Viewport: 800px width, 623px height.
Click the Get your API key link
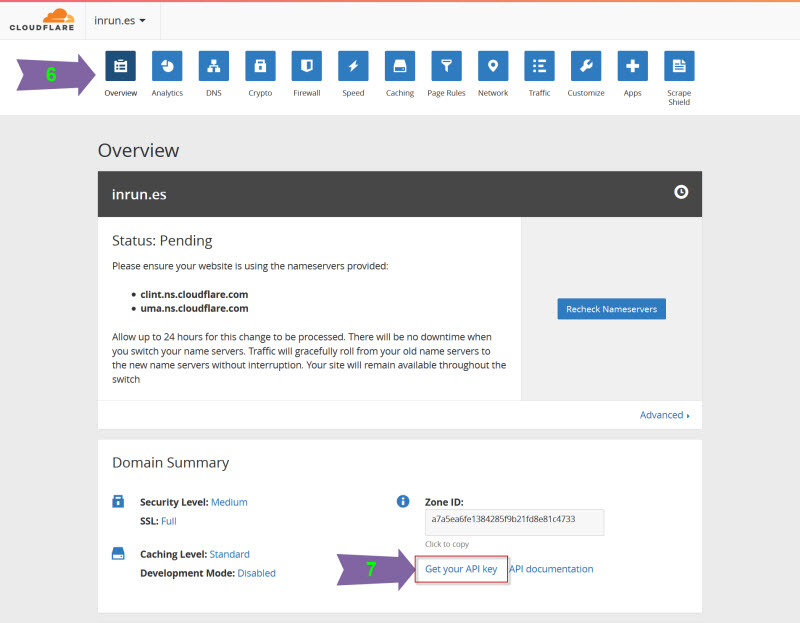point(461,569)
